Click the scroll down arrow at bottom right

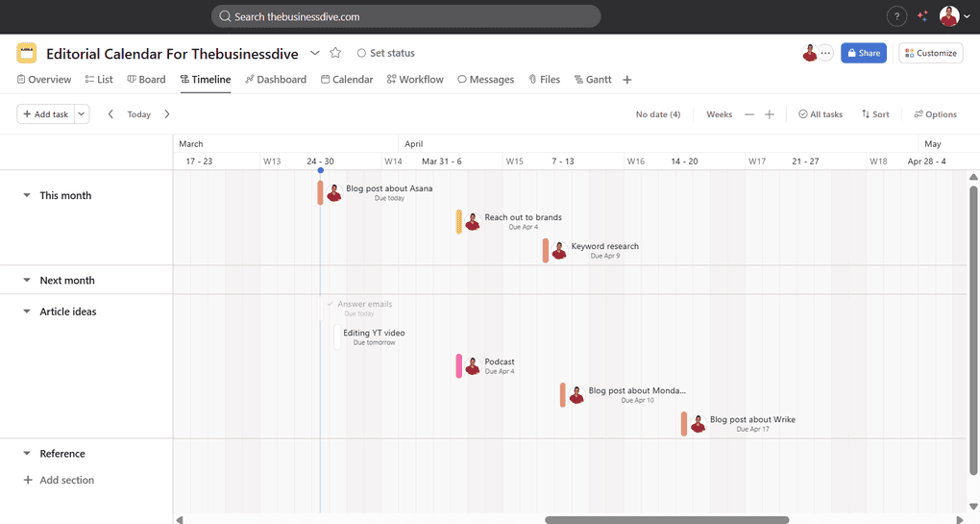tap(973, 507)
